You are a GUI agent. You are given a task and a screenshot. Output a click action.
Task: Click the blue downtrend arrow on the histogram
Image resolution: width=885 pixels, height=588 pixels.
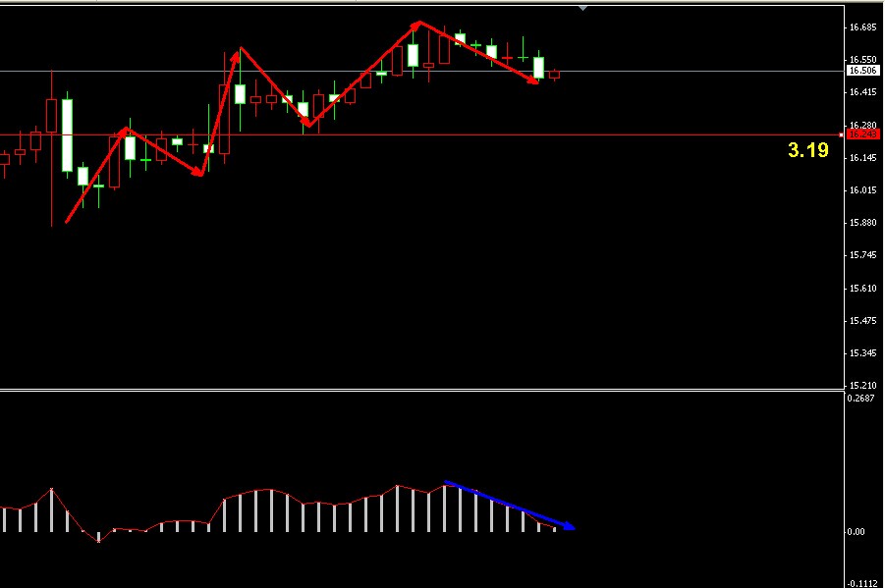(x=509, y=505)
